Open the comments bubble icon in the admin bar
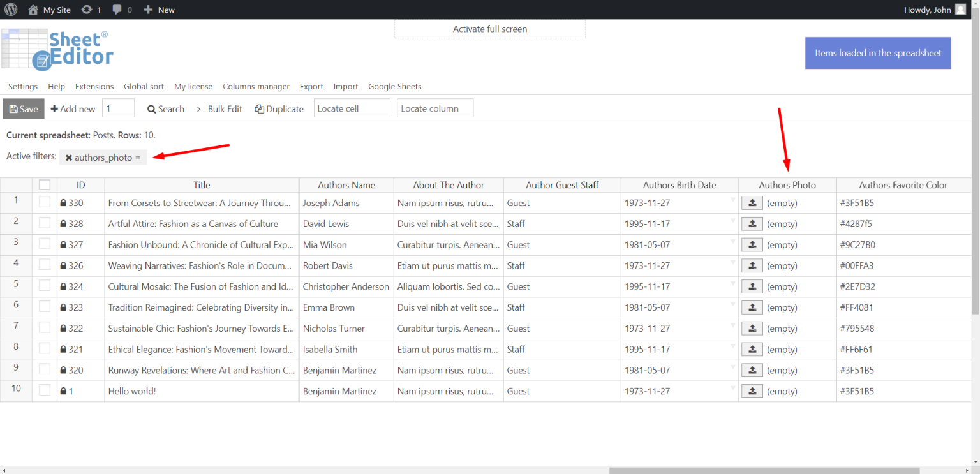 (117, 9)
